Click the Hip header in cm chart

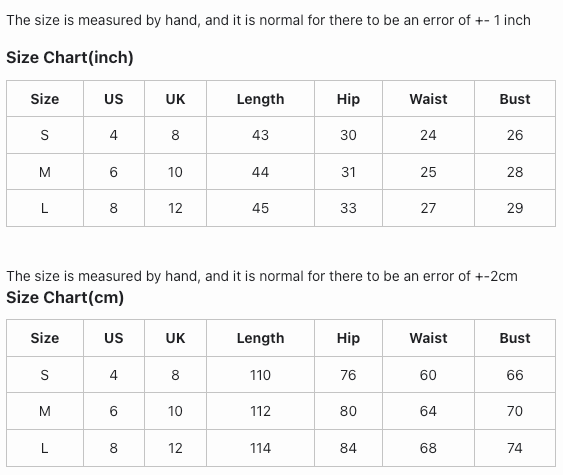click(348, 338)
